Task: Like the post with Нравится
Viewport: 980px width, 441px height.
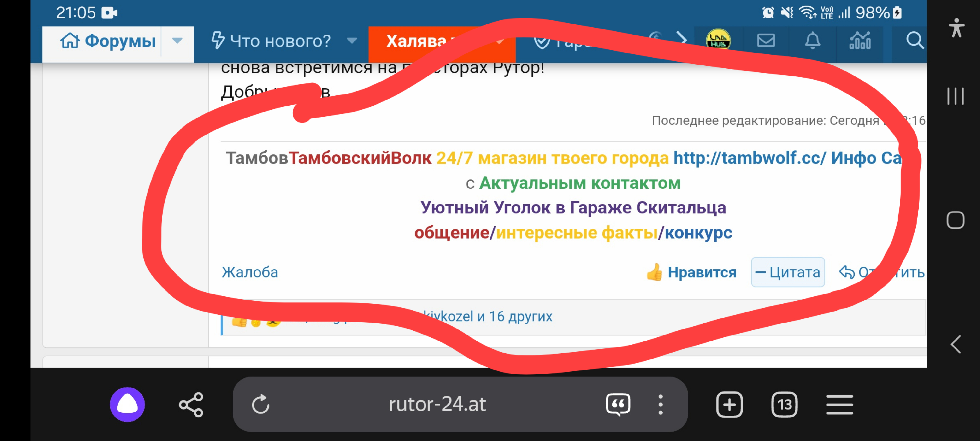Action: click(691, 272)
